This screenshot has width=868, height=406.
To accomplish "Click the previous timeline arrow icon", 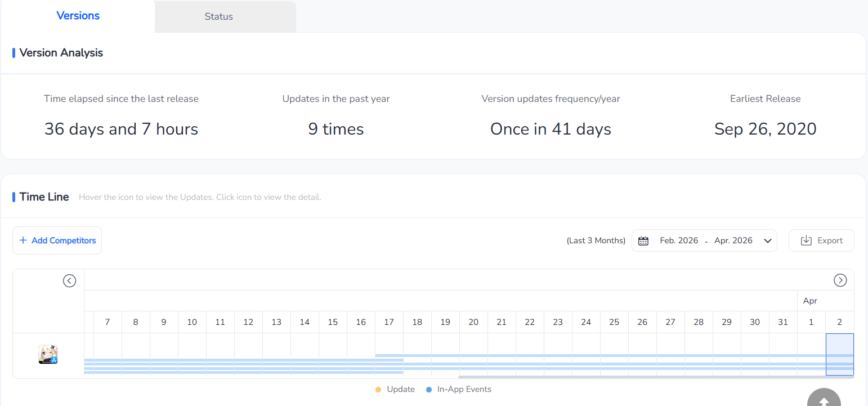I will tap(69, 280).
